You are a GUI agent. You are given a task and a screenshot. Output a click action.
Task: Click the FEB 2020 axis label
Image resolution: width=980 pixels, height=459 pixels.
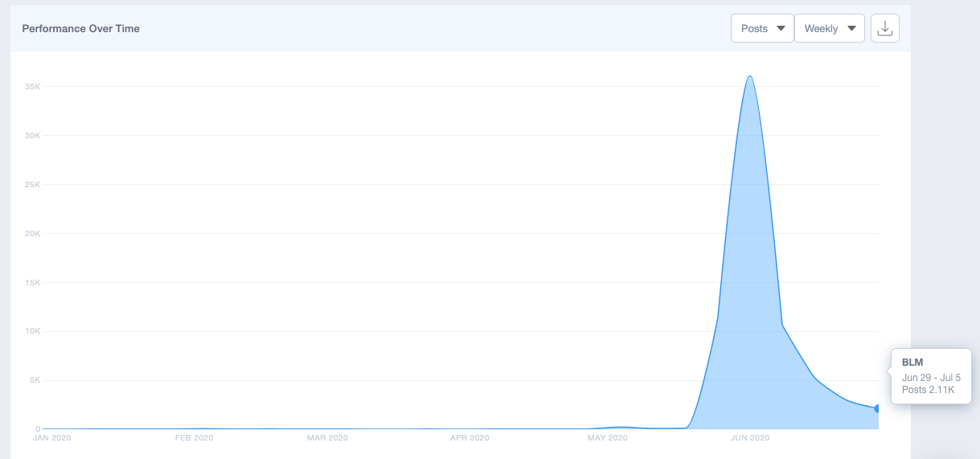[194, 438]
